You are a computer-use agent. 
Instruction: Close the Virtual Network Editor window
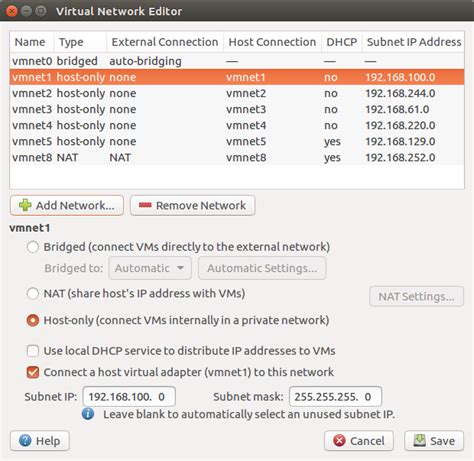12,11
